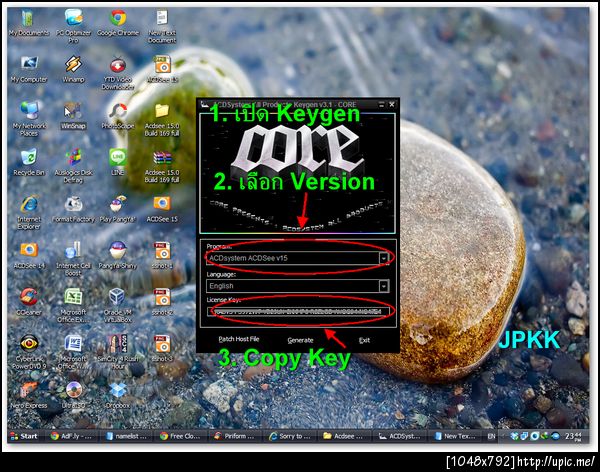Open the Google Chrome desktop shortcut

[118, 23]
